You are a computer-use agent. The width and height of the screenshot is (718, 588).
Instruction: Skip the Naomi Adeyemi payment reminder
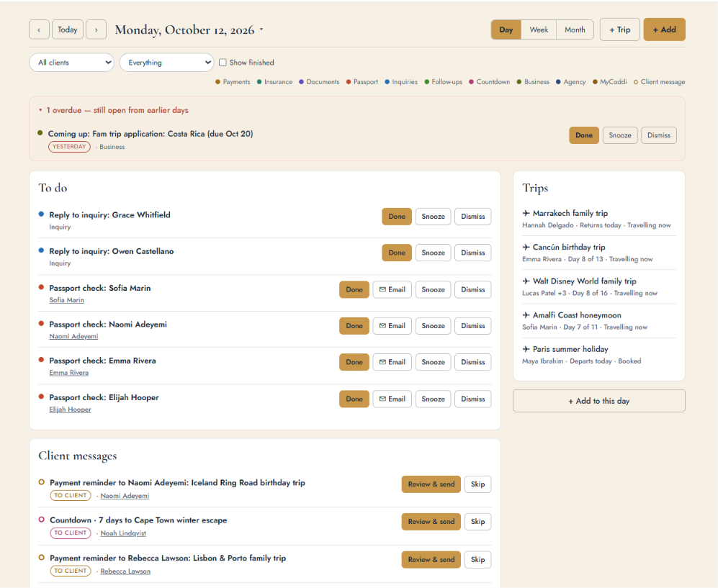(477, 484)
